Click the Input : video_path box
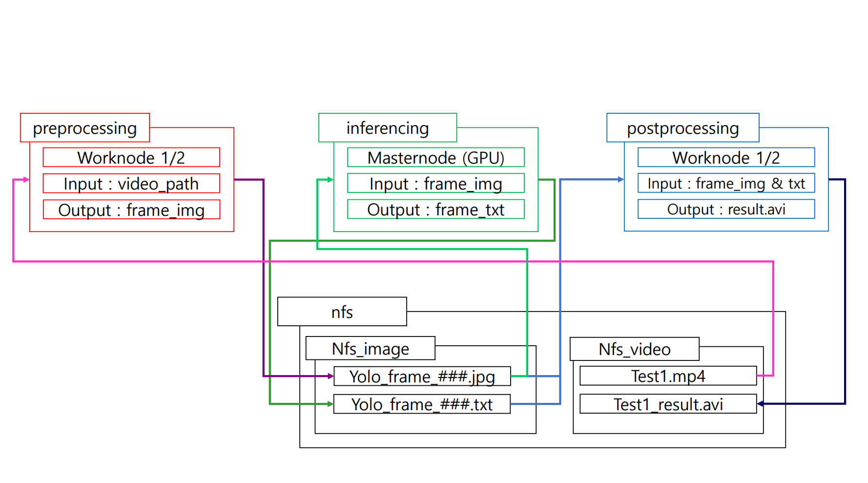 click(x=131, y=184)
